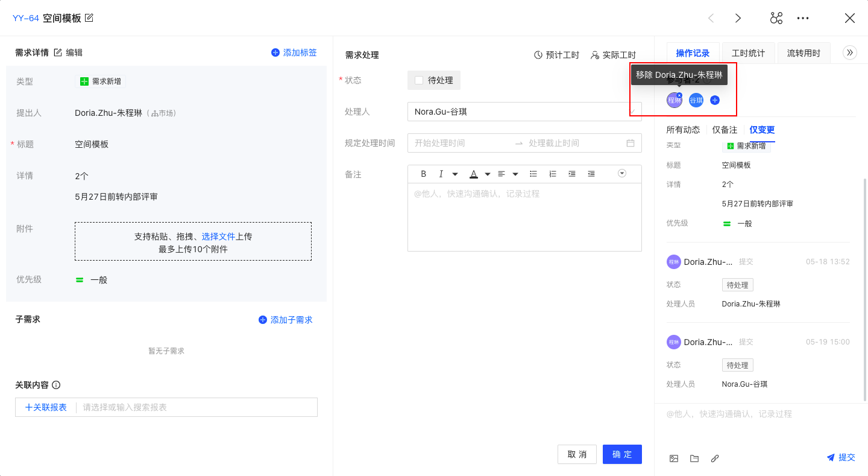Add a participant with the plus icon
The image size is (868, 476).
715,100
